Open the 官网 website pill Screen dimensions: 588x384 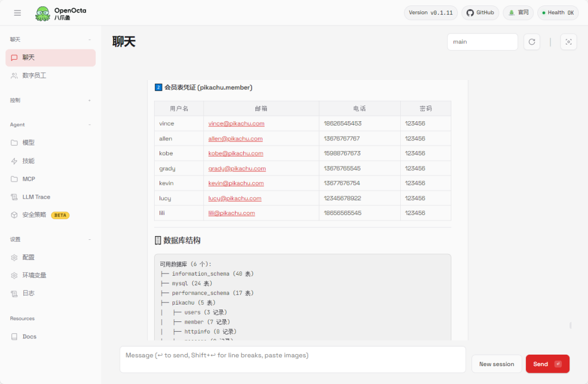[518, 13]
